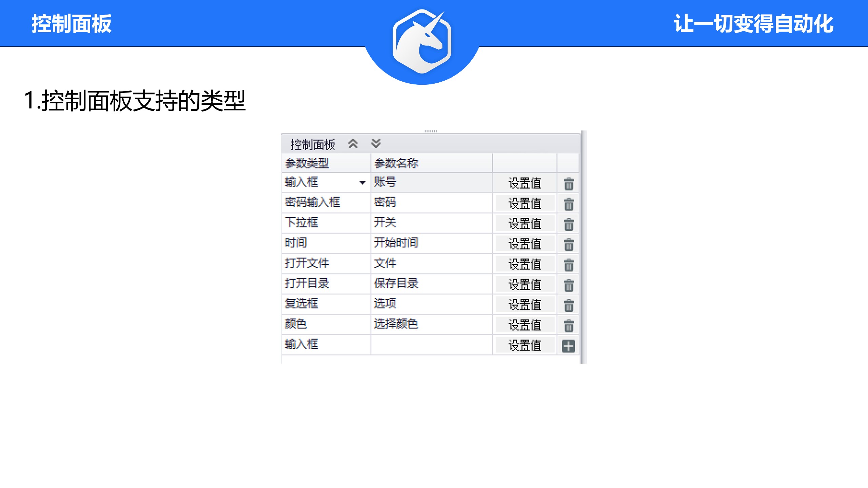Open the 输入框 type dropdown arrow

(362, 183)
